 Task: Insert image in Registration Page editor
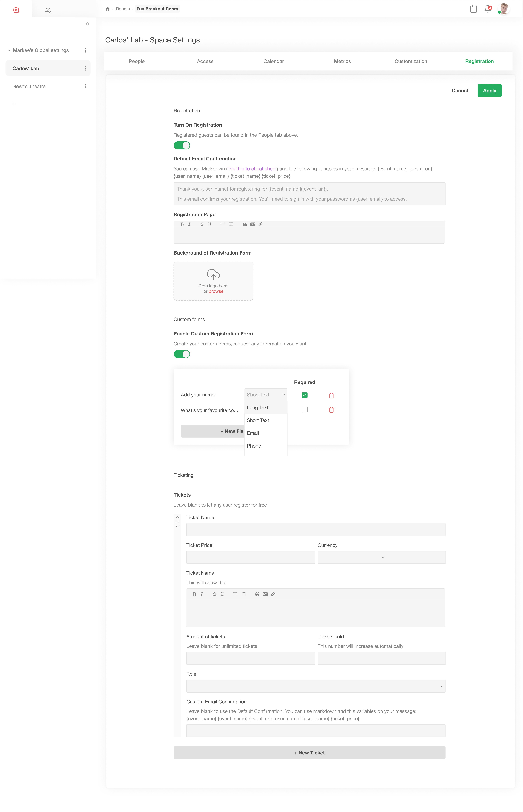click(253, 224)
